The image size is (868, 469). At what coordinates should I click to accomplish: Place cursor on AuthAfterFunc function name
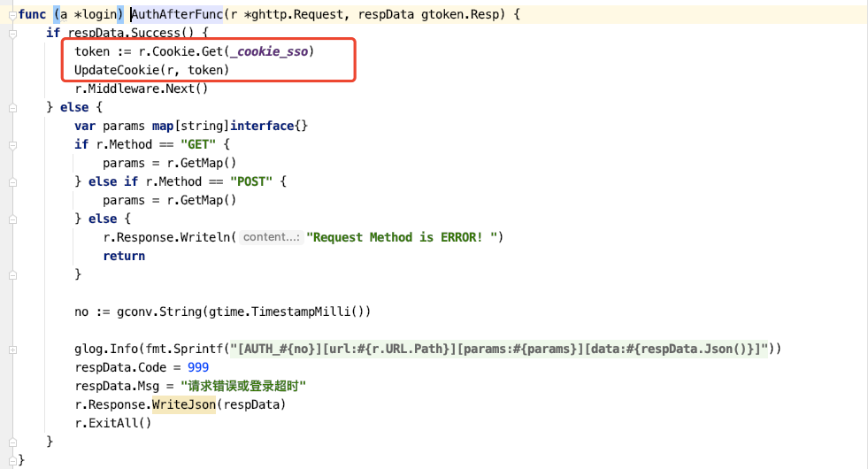pyautogui.click(x=177, y=14)
